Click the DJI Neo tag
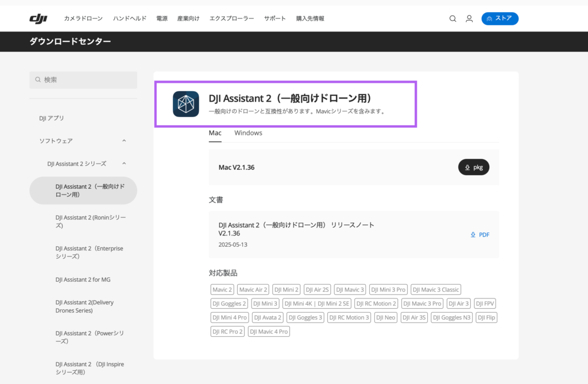 coord(385,317)
